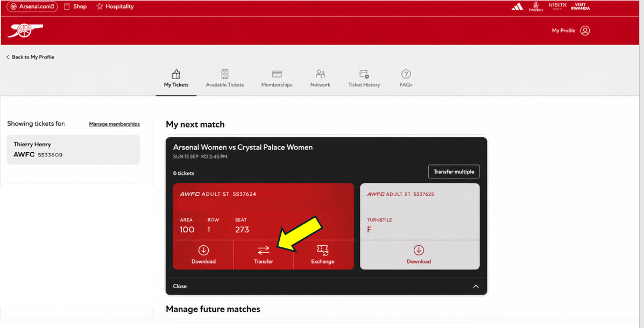This screenshot has width=644, height=328.
Task: Click the Close label on match card
Action: [180, 287]
